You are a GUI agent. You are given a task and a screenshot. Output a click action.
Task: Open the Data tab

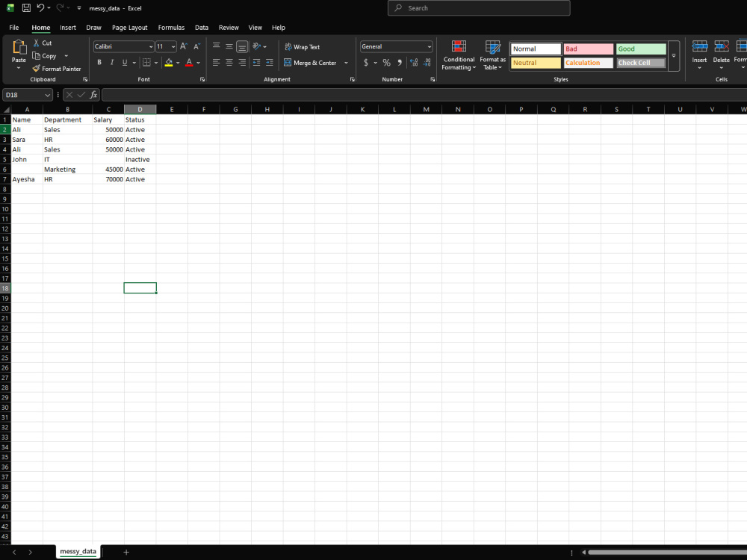[202, 28]
